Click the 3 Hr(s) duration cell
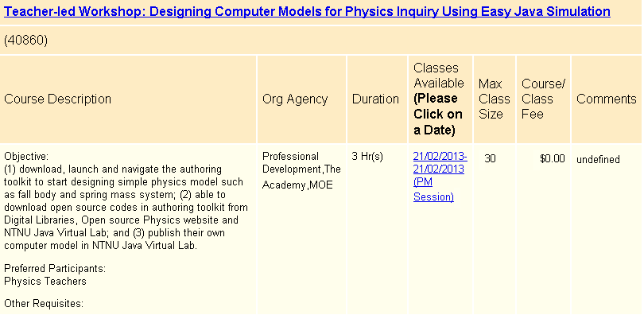644x319 pixels. (x=367, y=156)
